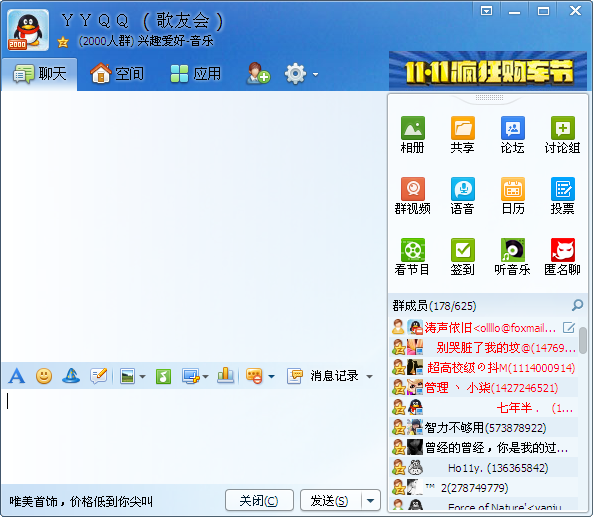The width and height of the screenshot is (593, 517).
Task: Click the group title ＹＹＱＱ（歌友会）
Action: [x=142, y=21]
